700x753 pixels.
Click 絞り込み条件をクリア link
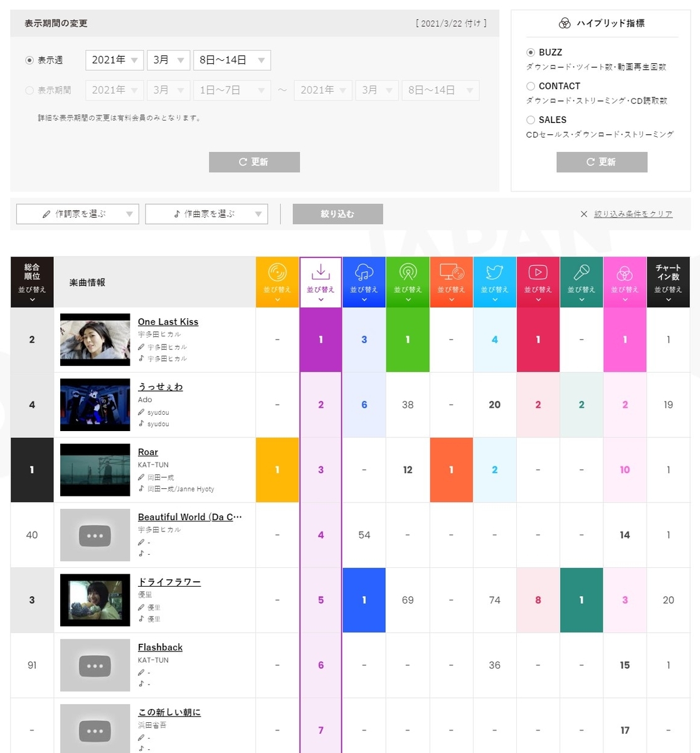tap(633, 214)
